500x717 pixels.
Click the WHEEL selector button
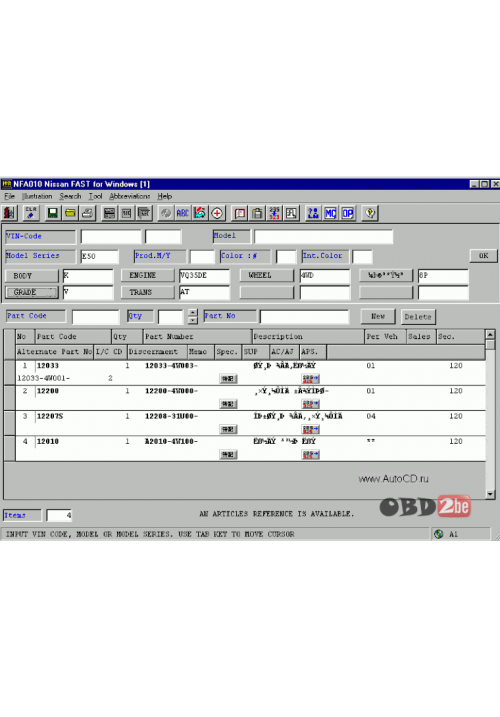tap(267, 276)
